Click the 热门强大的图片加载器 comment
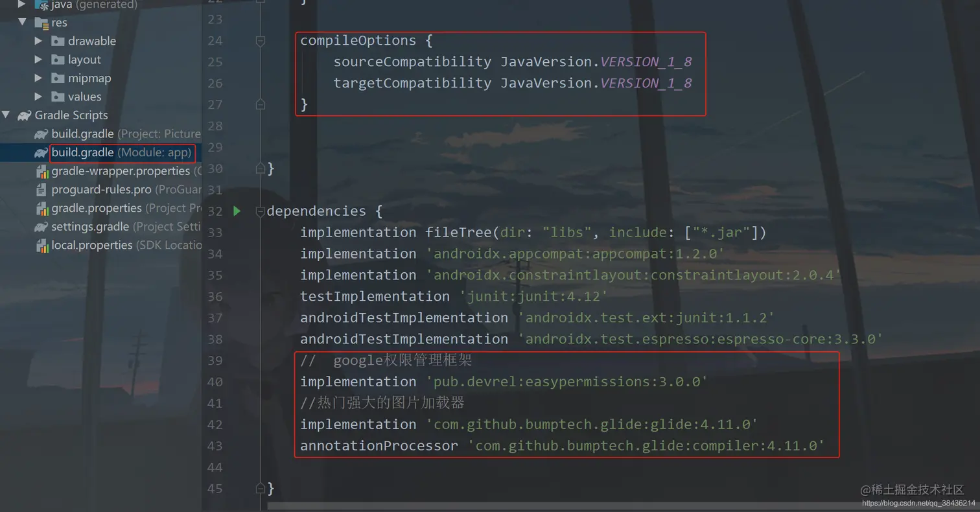This screenshot has width=980, height=512. (x=382, y=403)
